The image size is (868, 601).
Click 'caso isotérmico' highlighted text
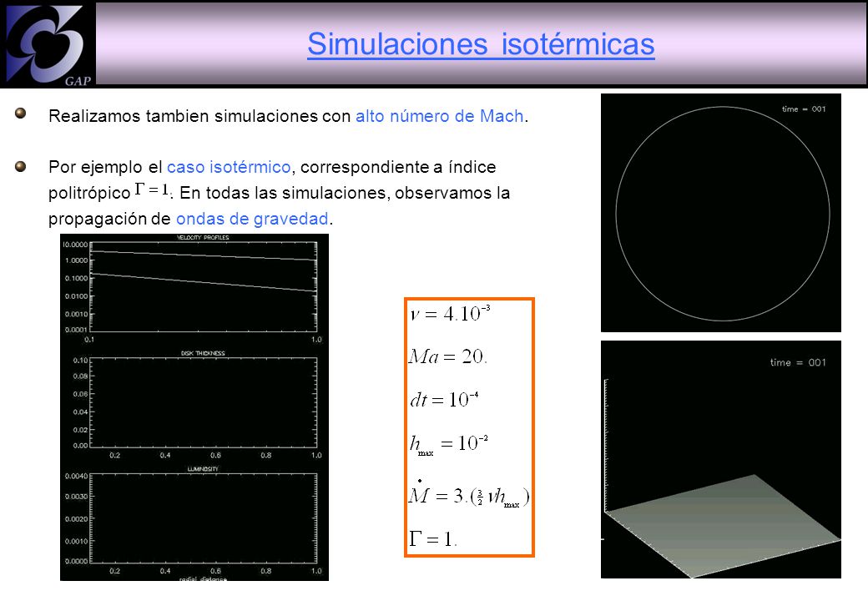[x=229, y=167]
